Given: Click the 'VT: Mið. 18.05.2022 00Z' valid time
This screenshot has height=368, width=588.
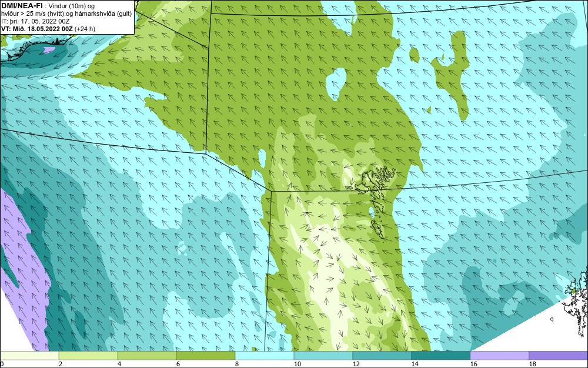Looking at the screenshot, I should (x=37, y=29).
